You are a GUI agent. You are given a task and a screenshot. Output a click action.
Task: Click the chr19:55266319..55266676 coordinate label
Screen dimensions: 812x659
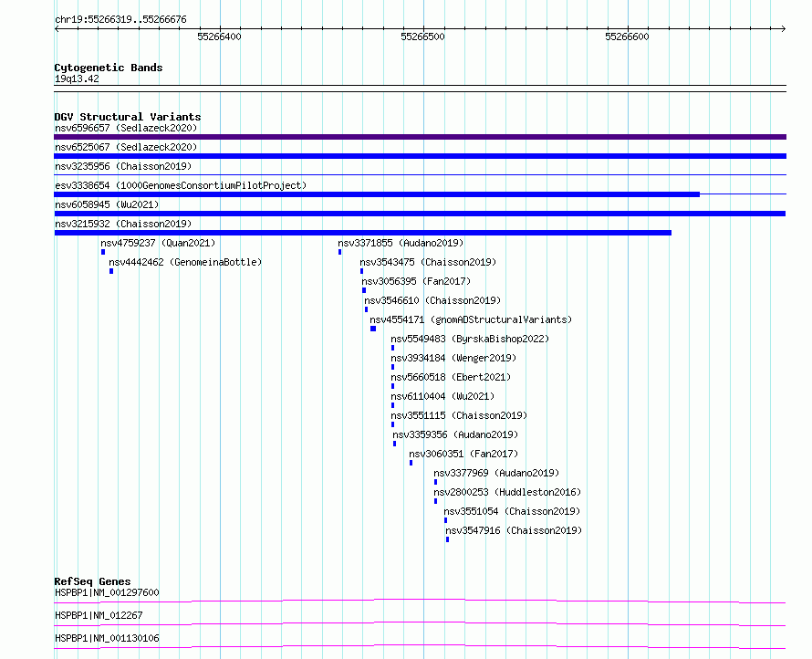click(120, 20)
